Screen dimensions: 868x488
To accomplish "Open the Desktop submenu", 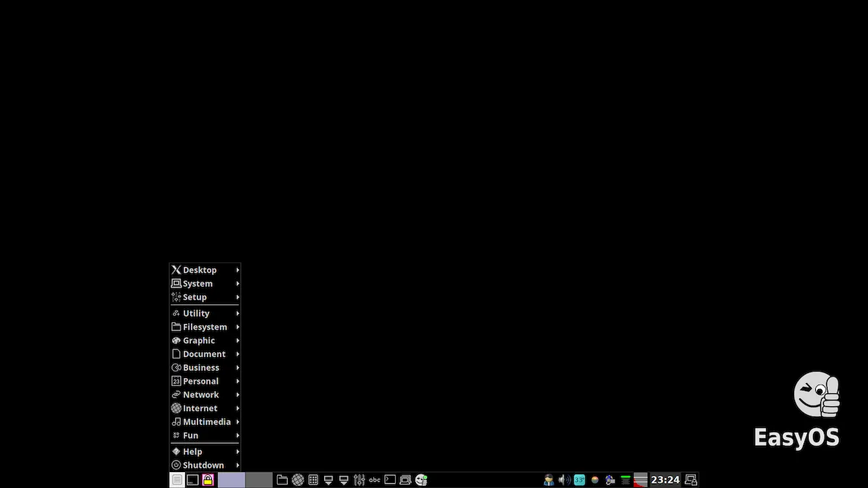I will (205, 270).
